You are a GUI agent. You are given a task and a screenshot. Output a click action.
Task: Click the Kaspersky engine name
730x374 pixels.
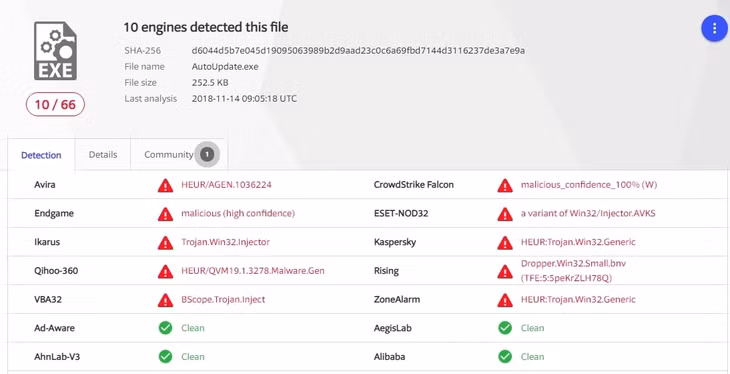click(395, 242)
